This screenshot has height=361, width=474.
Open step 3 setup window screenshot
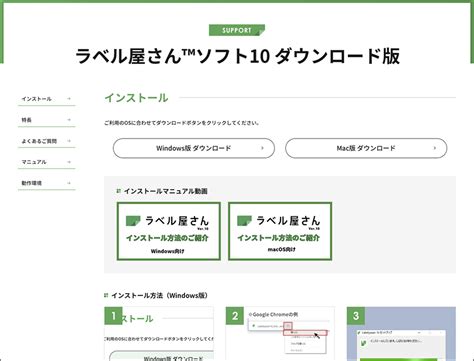click(x=401, y=334)
